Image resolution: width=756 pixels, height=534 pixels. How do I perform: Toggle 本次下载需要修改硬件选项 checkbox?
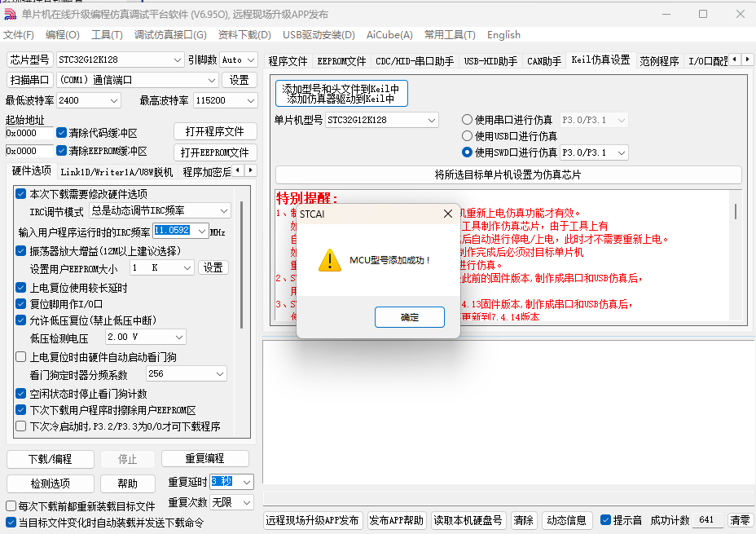pyautogui.click(x=20, y=194)
